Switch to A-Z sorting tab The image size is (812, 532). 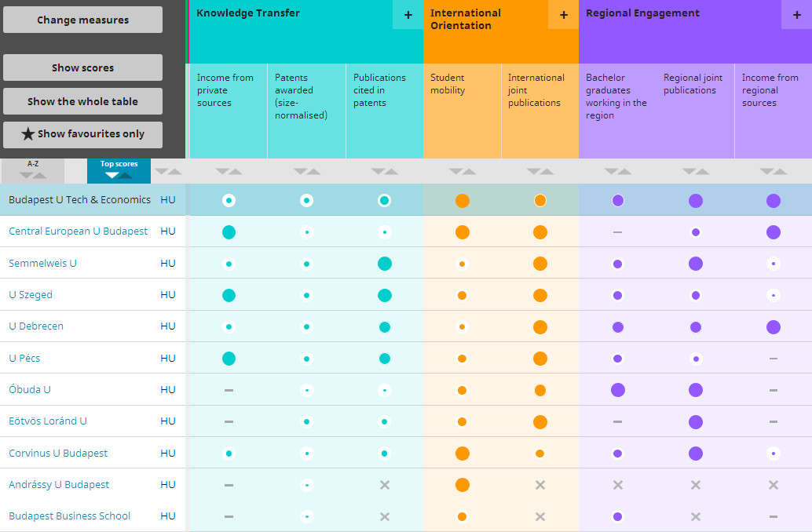pyautogui.click(x=33, y=171)
